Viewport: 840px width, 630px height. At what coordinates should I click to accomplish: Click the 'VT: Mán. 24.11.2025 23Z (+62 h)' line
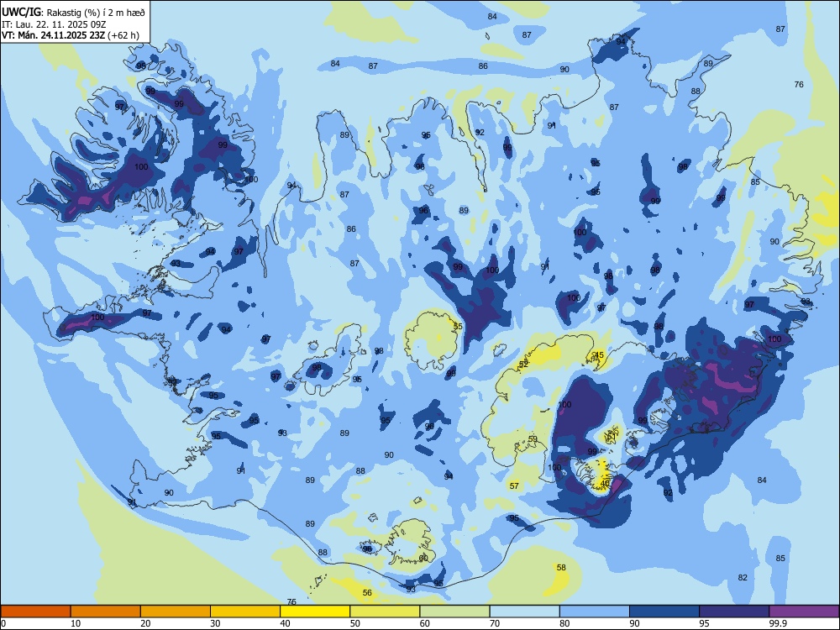point(71,35)
